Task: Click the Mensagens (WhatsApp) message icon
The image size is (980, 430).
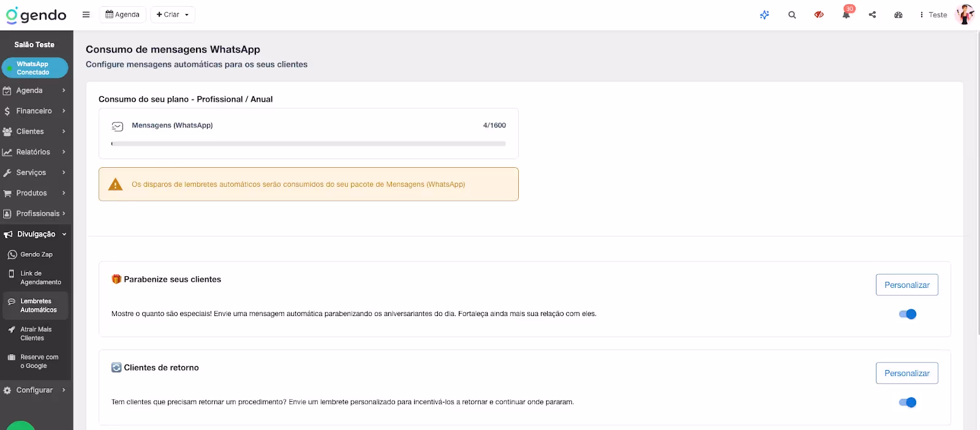Action: point(118,126)
